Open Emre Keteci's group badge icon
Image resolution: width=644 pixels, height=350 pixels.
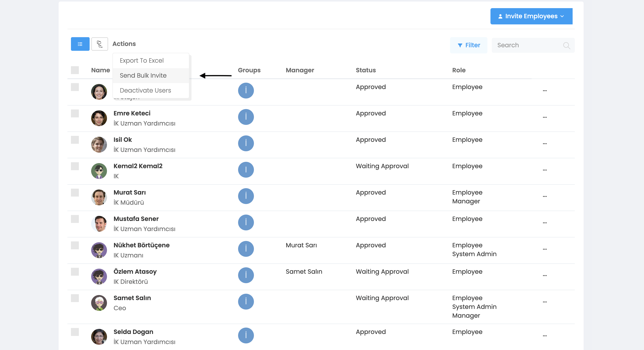point(246,117)
